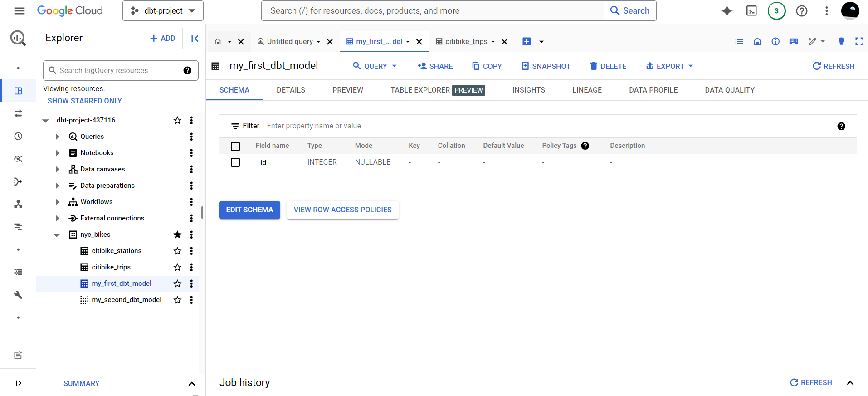Activate Cloud Shell terminal icon
The height and width of the screenshot is (396, 868).
point(751,11)
